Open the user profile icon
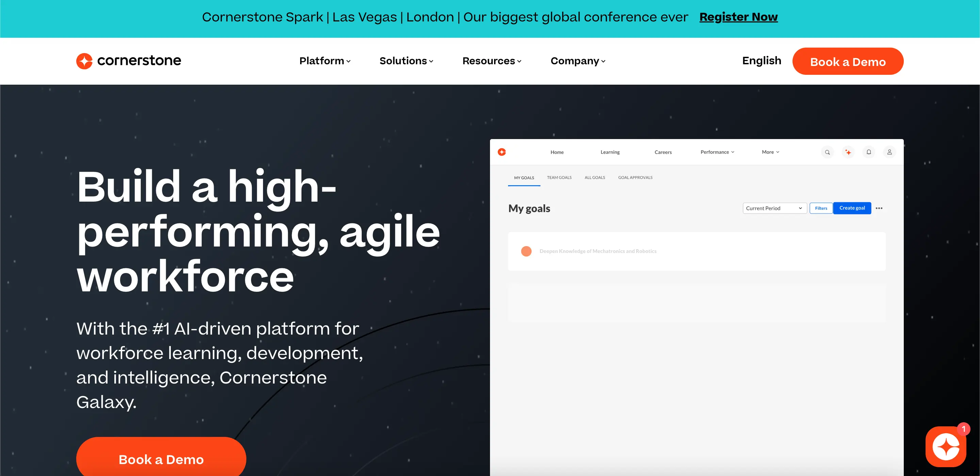980x476 pixels. point(889,152)
